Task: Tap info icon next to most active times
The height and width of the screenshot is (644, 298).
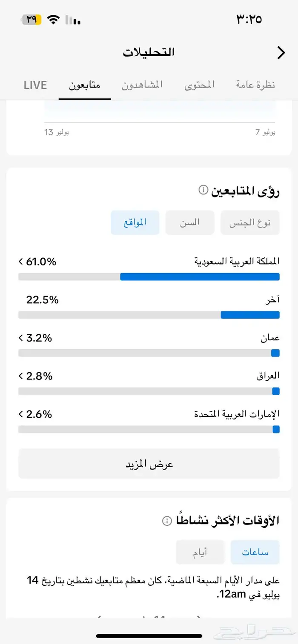Action: tap(167, 520)
